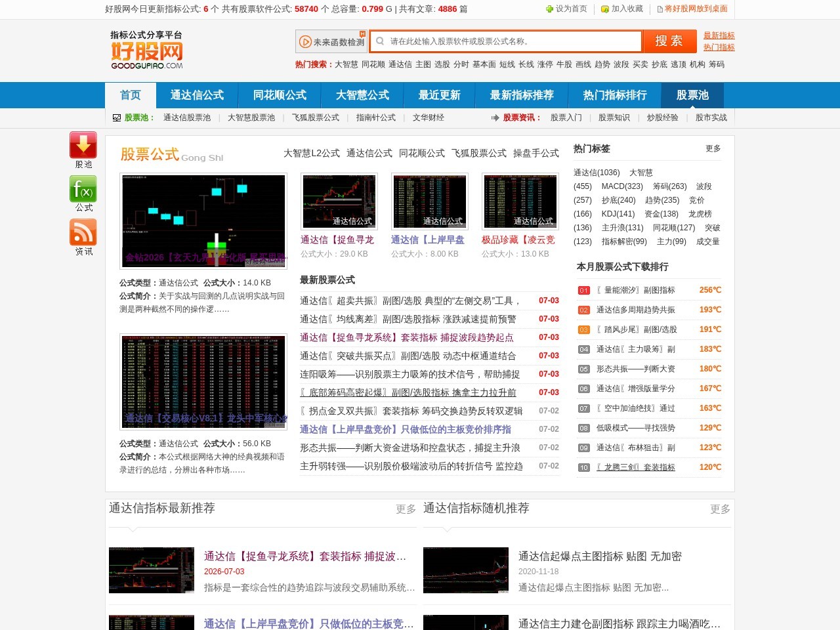The width and height of the screenshot is (840, 630).
Task: Open 拐点金叉双共振 formula entry
Action: [411, 411]
